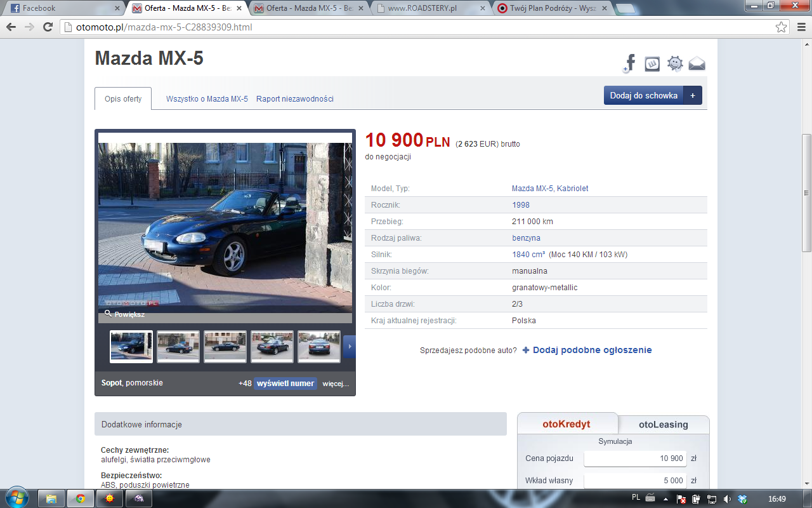Click the Powiększ enlarge link

point(129,314)
